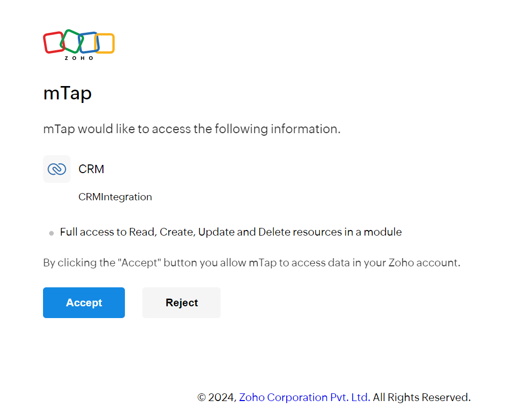Collapse the CRM access details section

91,169
